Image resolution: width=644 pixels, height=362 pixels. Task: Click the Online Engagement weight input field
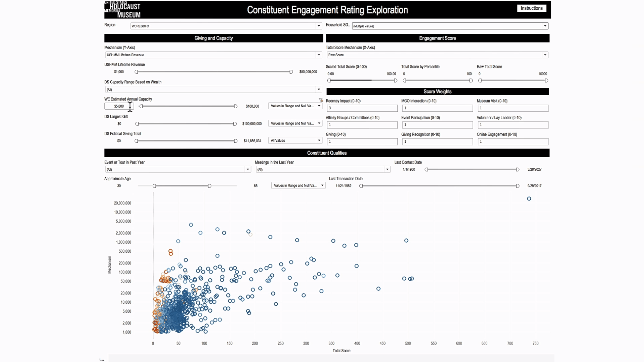(x=513, y=141)
